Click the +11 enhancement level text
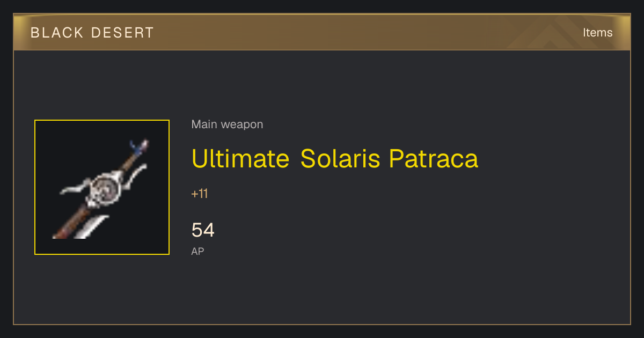This screenshot has height=338, width=644. tap(200, 194)
